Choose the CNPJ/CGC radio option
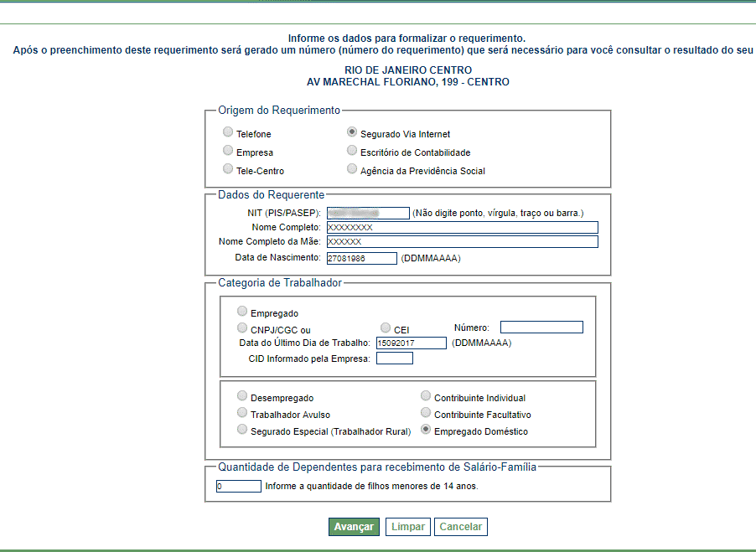 [x=242, y=328]
